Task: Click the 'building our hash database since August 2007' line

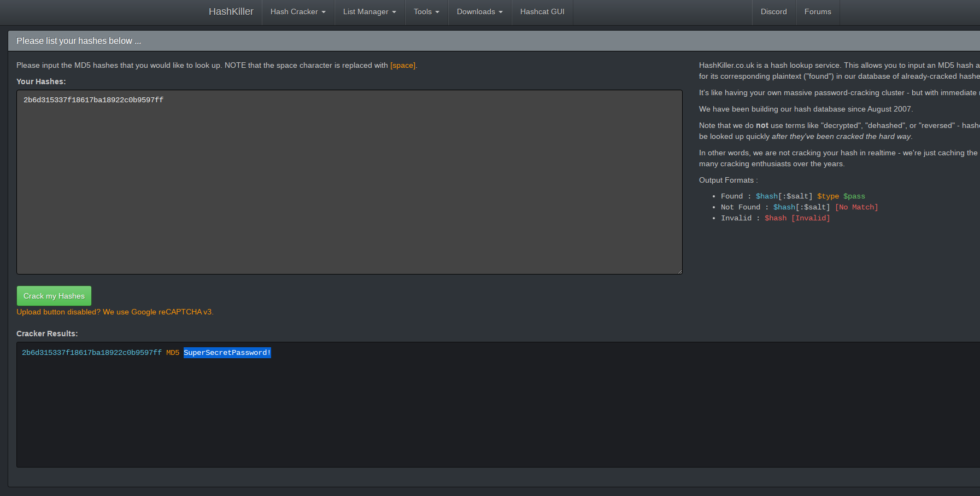Action: pyautogui.click(x=806, y=109)
